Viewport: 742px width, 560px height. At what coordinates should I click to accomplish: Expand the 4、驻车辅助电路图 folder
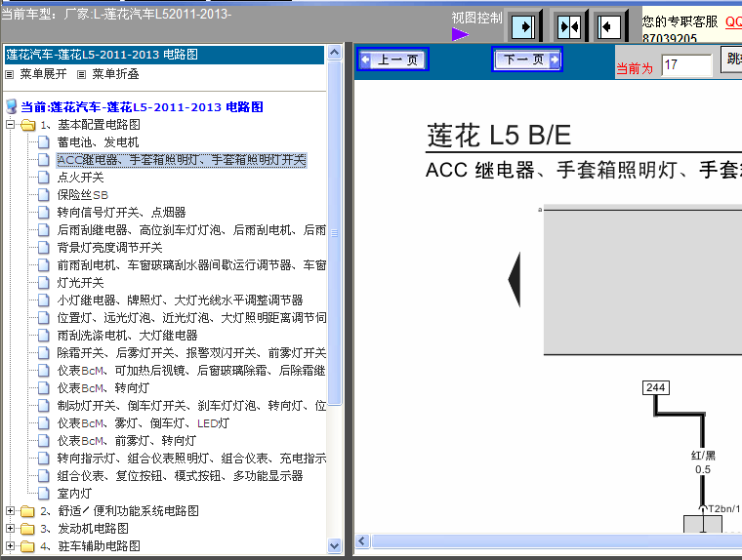[x=10, y=545]
